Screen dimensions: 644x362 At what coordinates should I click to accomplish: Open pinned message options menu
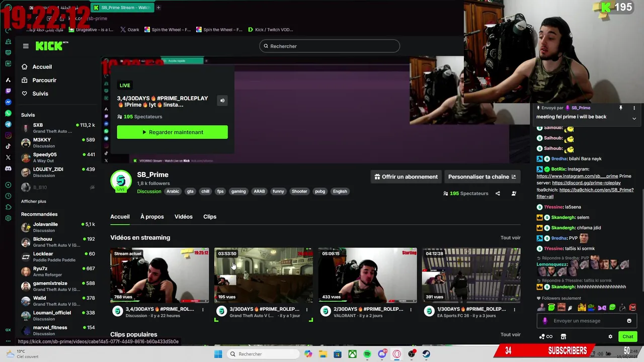tap(634, 108)
